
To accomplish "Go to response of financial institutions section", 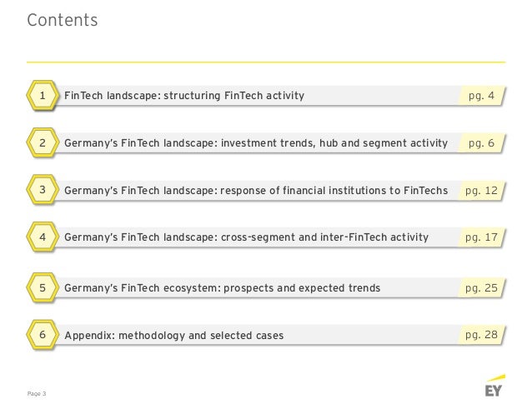I will pyautogui.click(x=256, y=191).
